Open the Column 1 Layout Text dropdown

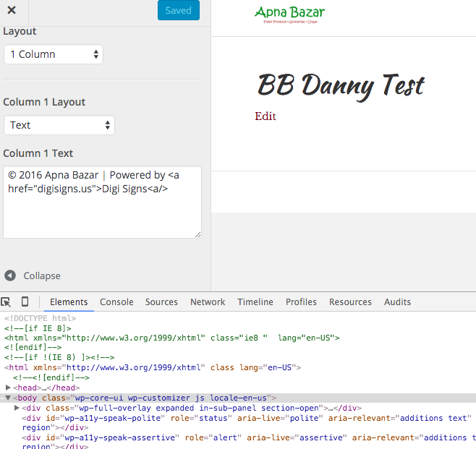[x=59, y=125]
